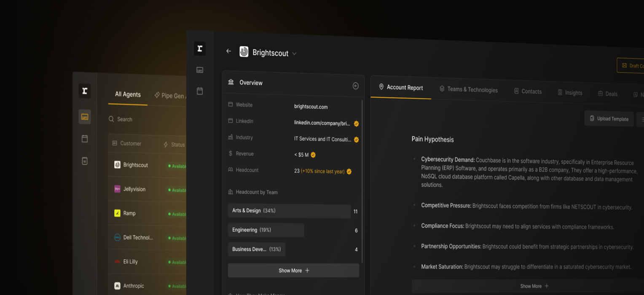This screenshot has height=295, width=644.
Task: Click the Headcount by Team label
Action: [256, 192]
